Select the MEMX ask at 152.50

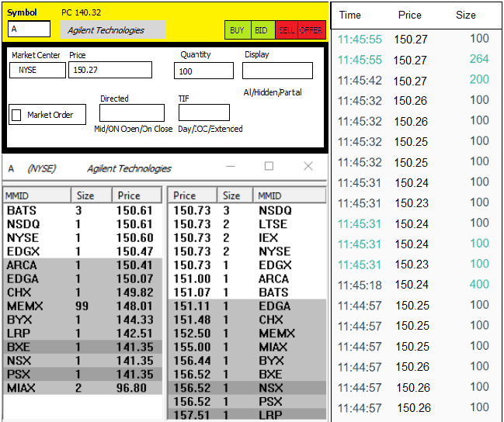[247, 333]
